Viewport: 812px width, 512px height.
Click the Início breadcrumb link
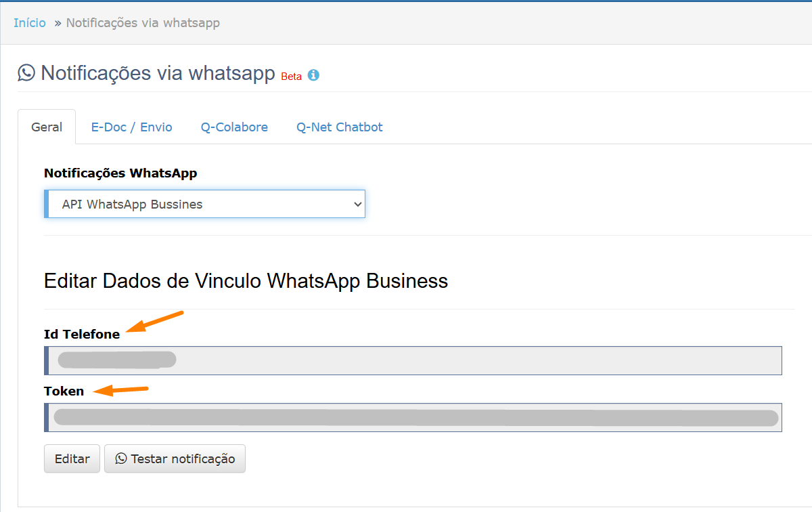30,23
